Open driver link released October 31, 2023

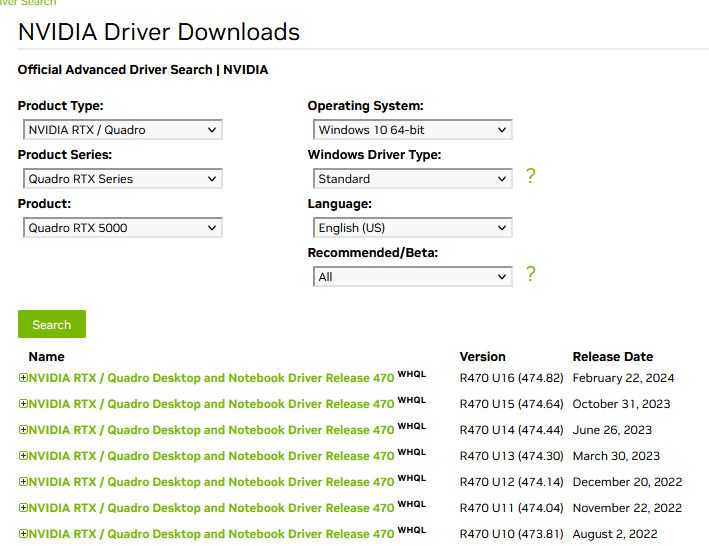pos(211,404)
